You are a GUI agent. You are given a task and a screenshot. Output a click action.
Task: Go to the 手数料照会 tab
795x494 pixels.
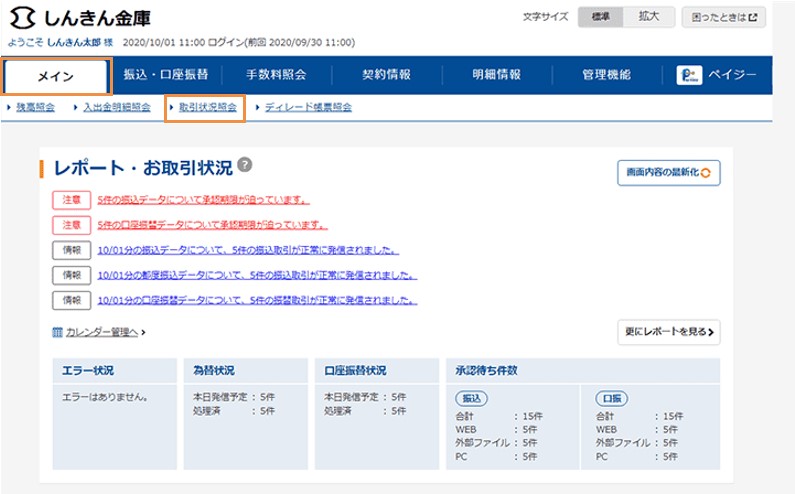point(276,75)
